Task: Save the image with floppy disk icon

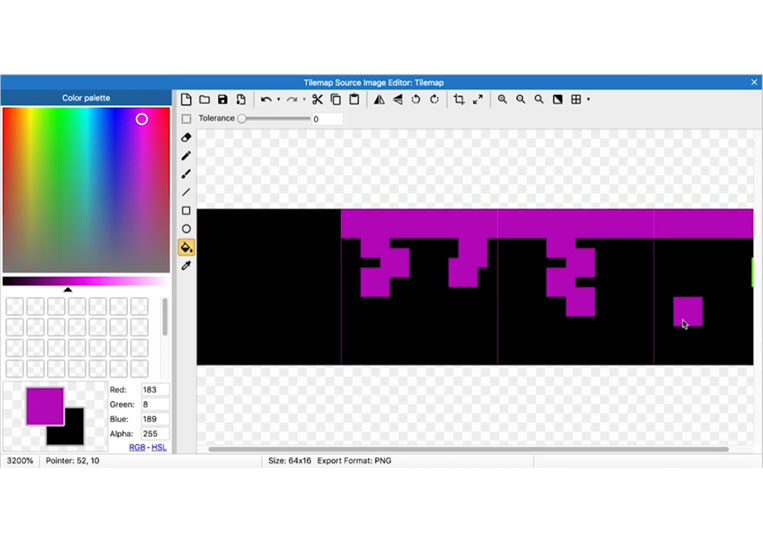Action: point(222,100)
